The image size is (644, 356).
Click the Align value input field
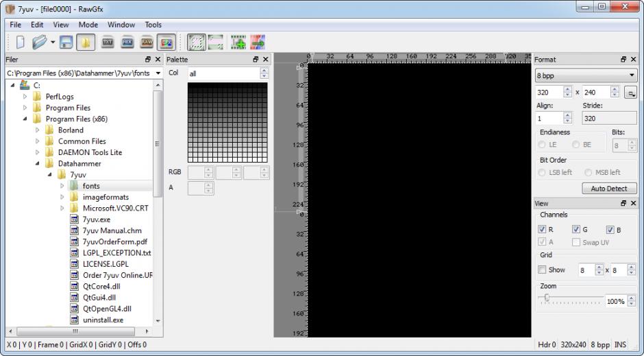tap(549, 118)
